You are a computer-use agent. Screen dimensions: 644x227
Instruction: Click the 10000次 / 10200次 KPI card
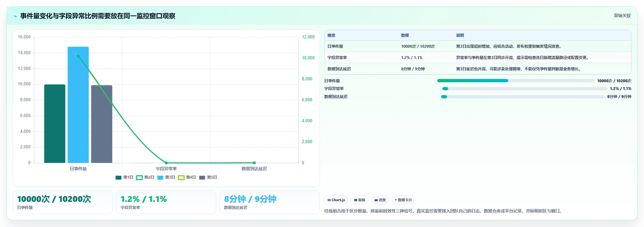click(x=63, y=202)
